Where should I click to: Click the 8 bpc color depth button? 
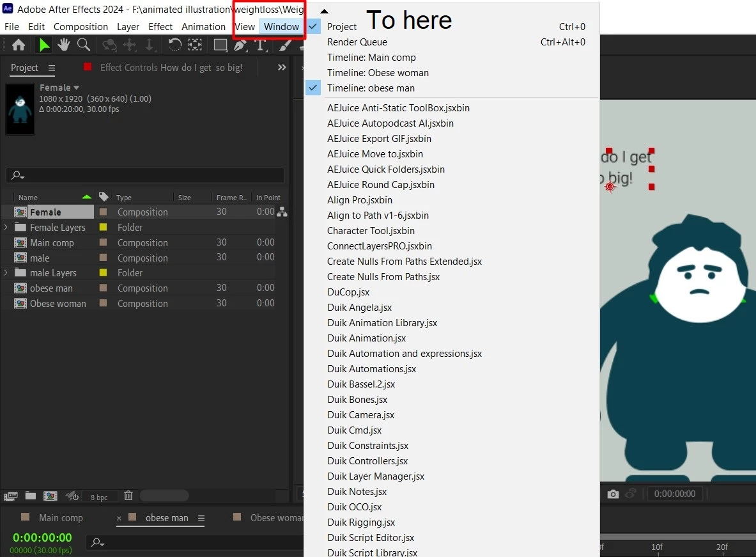(x=99, y=497)
